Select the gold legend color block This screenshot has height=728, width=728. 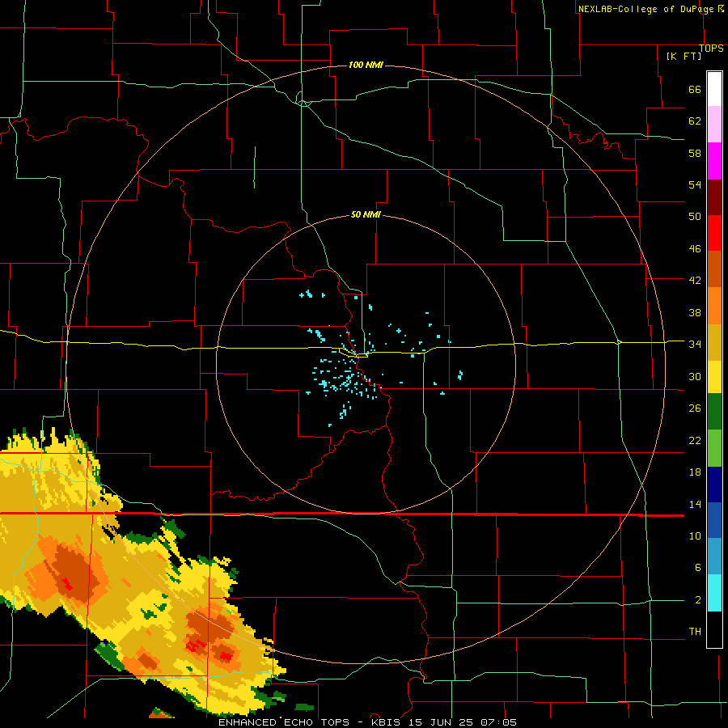coord(714,342)
